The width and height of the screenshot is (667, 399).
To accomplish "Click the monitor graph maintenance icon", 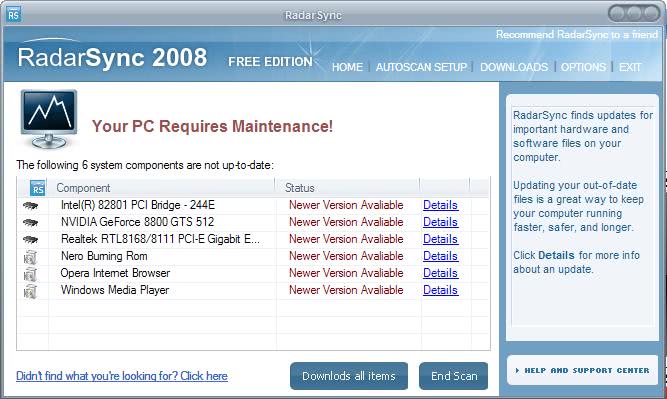I will point(49,119).
